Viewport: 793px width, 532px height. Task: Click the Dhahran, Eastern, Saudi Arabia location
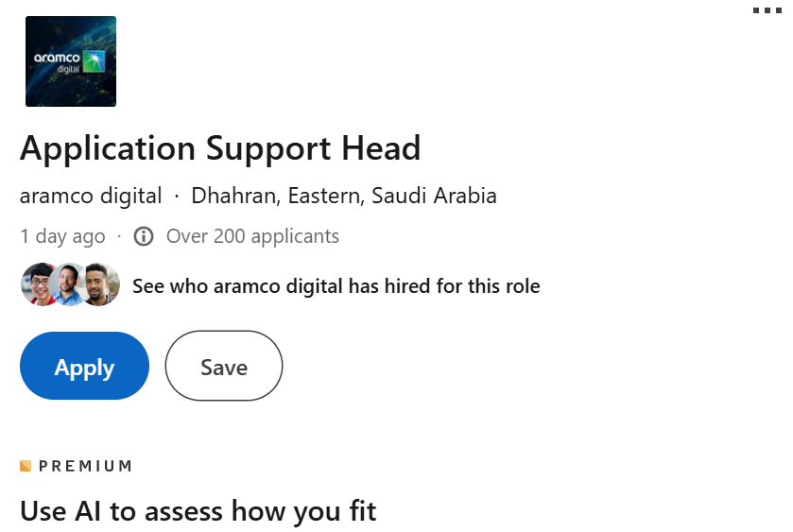click(x=344, y=196)
